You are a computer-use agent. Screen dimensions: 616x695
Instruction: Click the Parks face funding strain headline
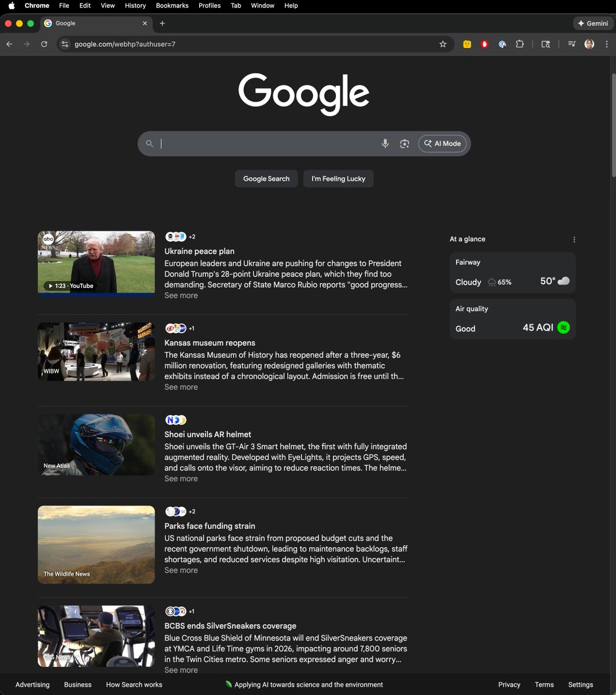210,526
